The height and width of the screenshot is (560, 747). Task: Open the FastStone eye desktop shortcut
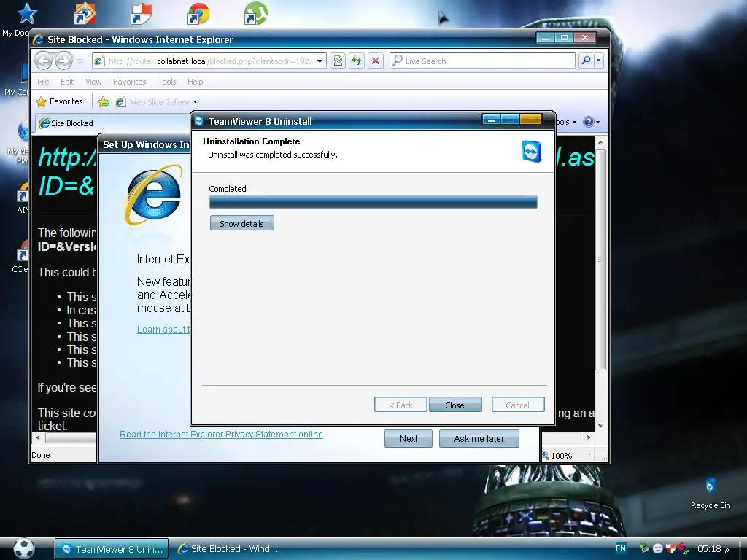(x=85, y=13)
